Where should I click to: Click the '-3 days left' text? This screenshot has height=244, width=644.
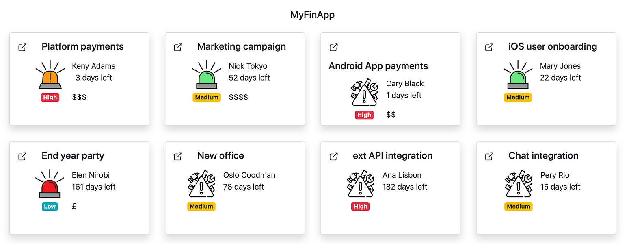tap(92, 78)
